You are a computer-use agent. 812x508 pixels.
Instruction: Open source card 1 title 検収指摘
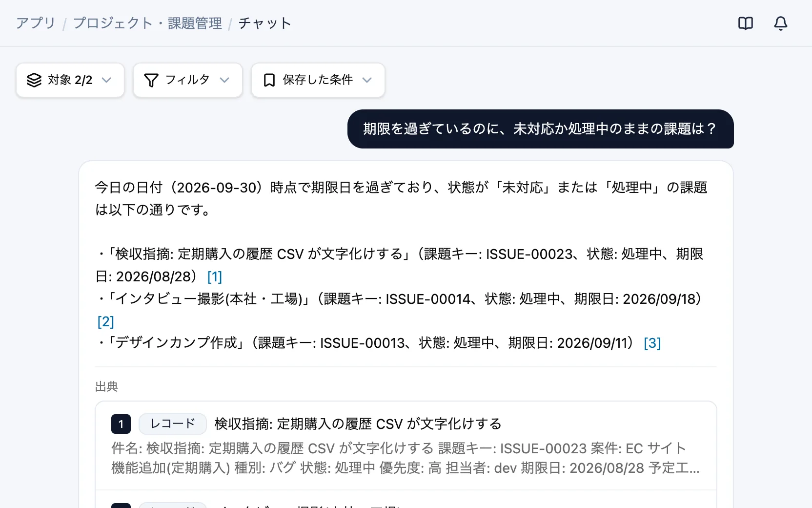tap(358, 423)
